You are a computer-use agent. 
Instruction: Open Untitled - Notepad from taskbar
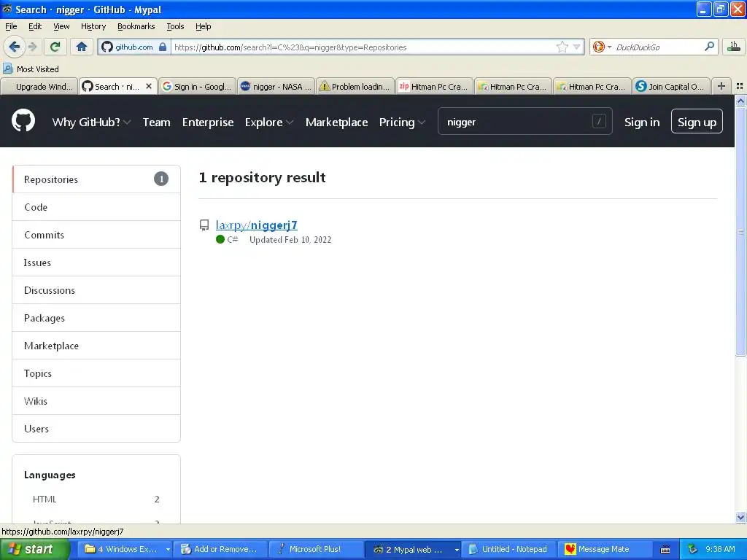click(508, 549)
